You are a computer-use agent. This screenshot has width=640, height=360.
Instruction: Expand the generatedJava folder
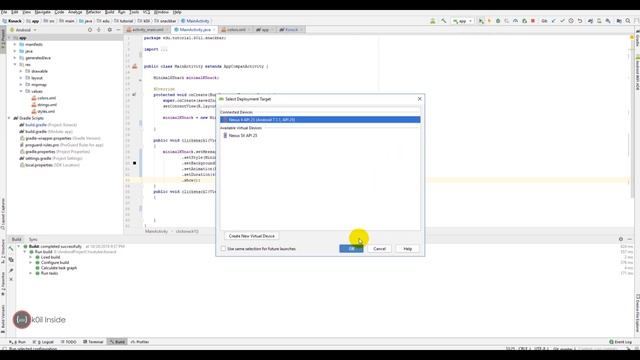coord(15,58)
